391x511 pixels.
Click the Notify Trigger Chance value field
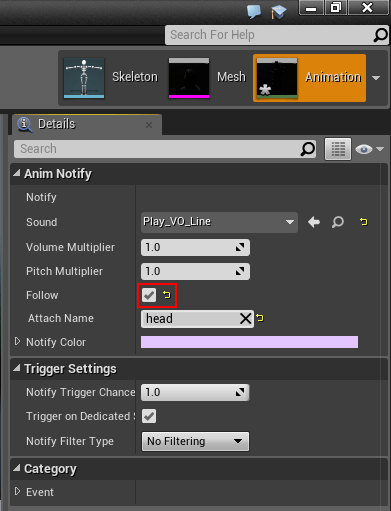[195, 392]
